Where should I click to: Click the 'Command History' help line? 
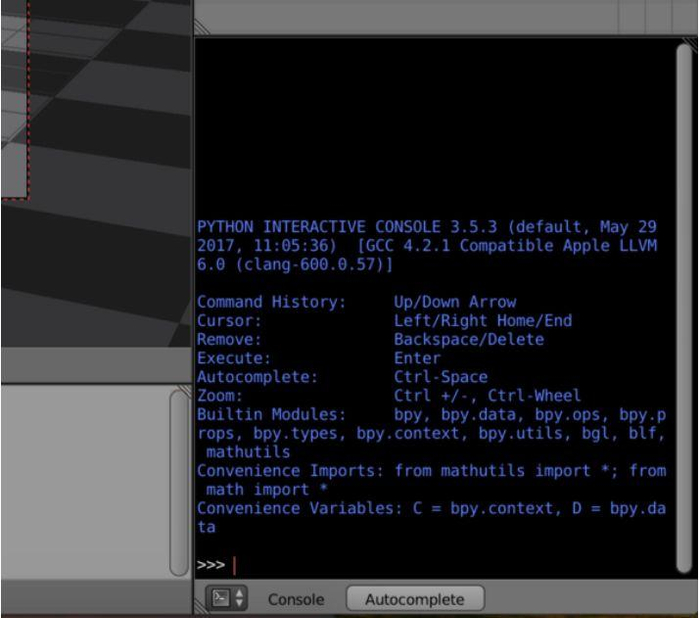click(x=357, y=302)
